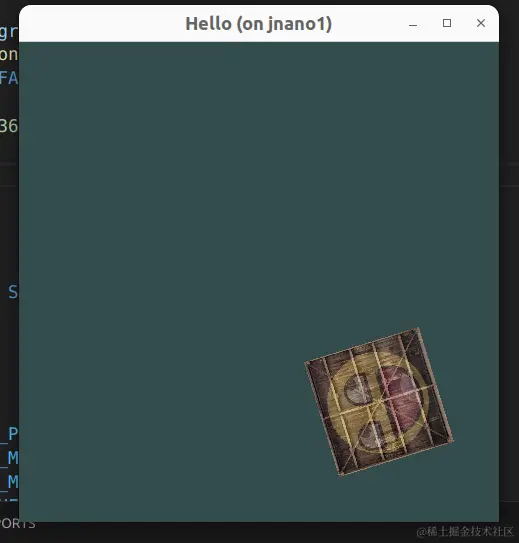Click the Hello (on jnano1) title bar
This screenshot has width=519, height=543.
coord(258,24)
